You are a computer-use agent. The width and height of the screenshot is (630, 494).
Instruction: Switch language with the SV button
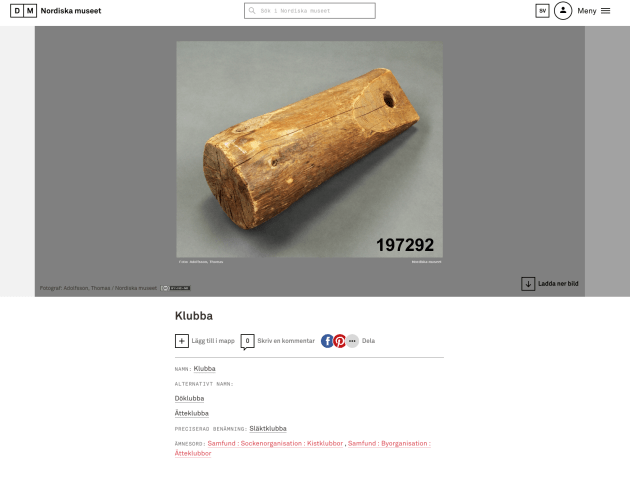coord(542,11)
